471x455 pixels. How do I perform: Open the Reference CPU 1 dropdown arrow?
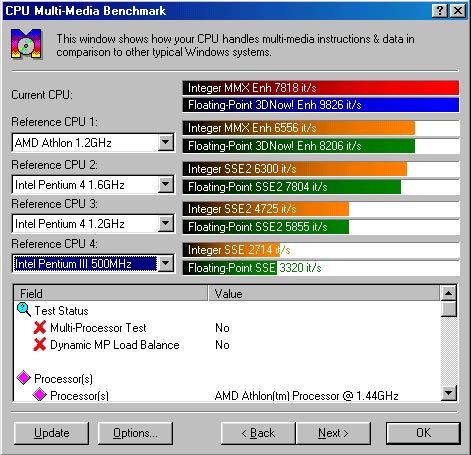[x=166, y=143]
